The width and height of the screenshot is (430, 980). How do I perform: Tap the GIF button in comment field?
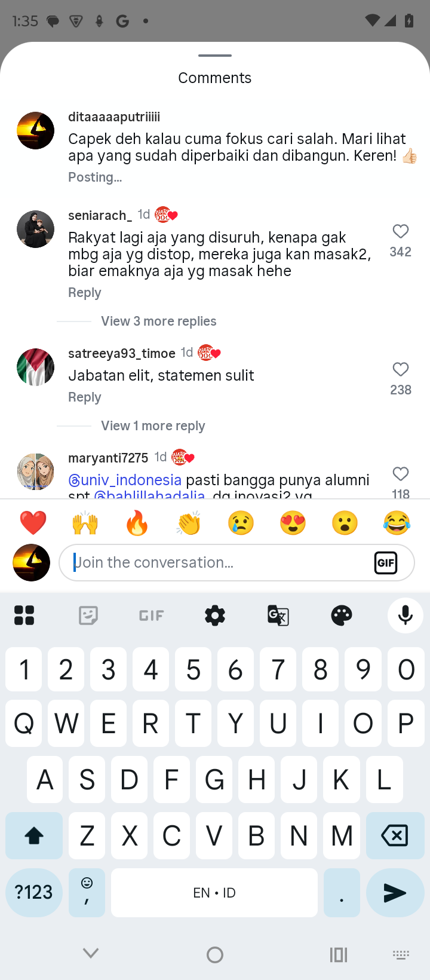coord(386,563)
